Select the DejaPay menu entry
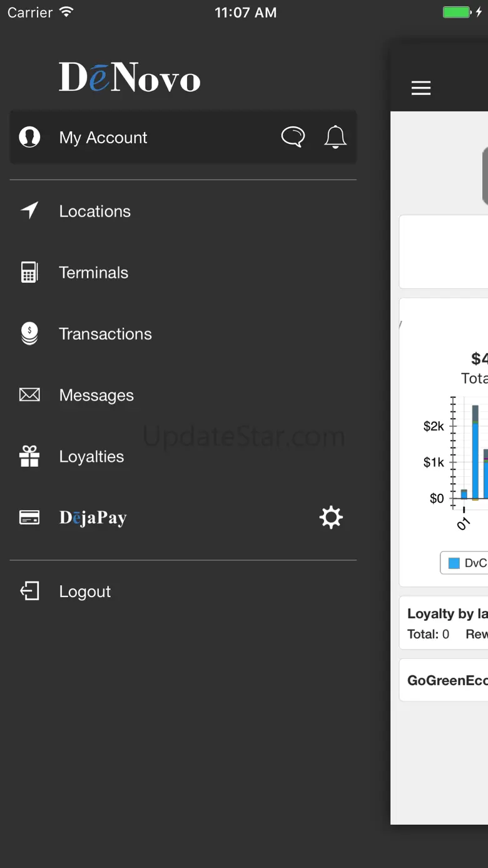This screenshot has width=488, height=868. click(93, 518)
